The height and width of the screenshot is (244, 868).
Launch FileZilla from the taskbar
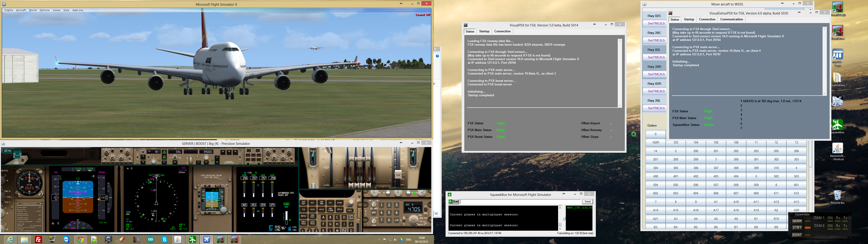pos(38,240)
